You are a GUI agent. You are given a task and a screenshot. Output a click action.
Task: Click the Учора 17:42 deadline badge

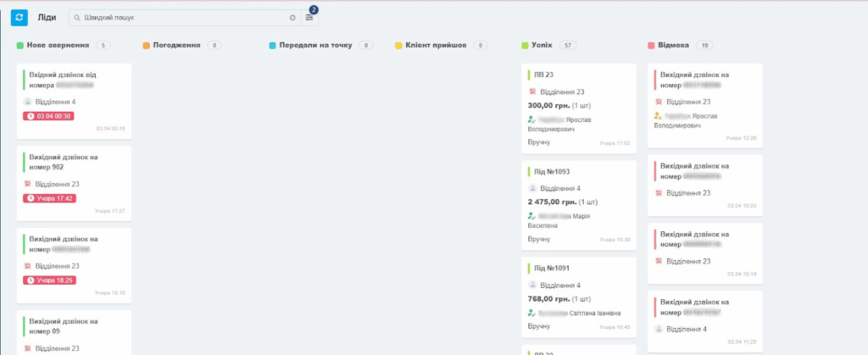click(50, 198)
